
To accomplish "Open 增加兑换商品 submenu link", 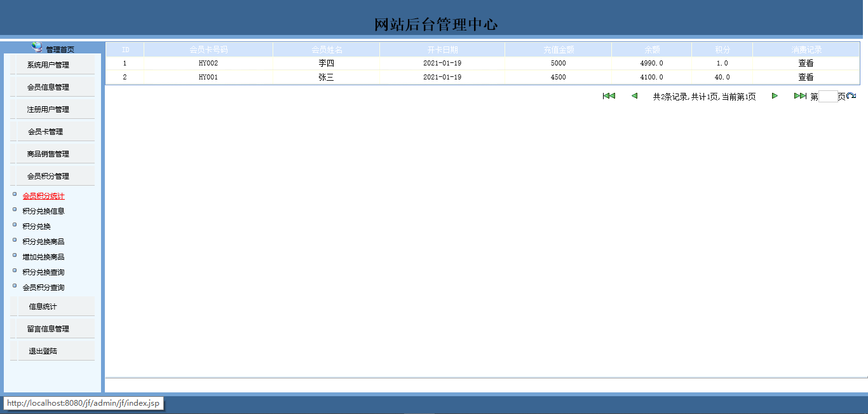I will (43, 257).
